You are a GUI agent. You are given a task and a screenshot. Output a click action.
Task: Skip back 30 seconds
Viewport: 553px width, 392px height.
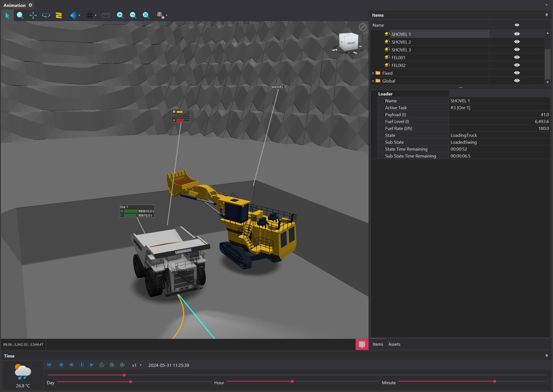tap(61, 365)
